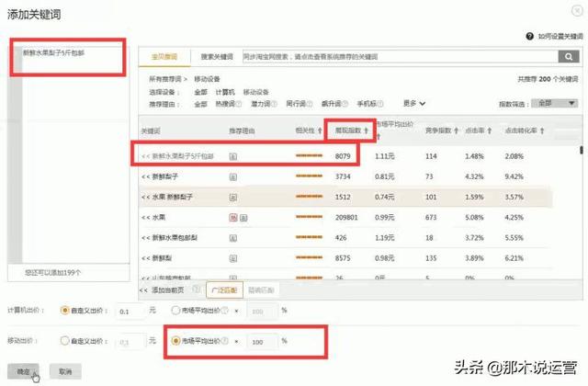
Task: Click the reason icon in the 新鲜梨 row
Action: pyautogui.click(x=232, y=258)
